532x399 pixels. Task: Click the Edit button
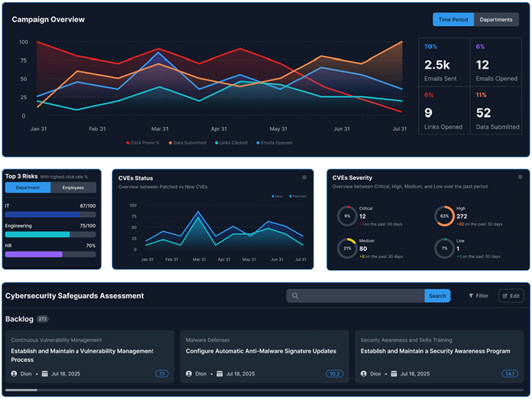[x=511, y=296]
